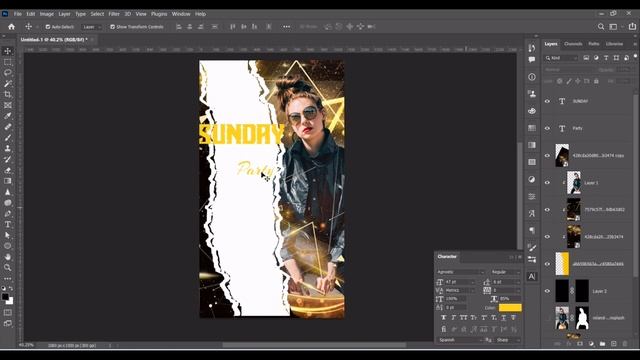Open the Character panel icon in side dock
This screenshot has height=360, width=640.
tap(532, 276)
